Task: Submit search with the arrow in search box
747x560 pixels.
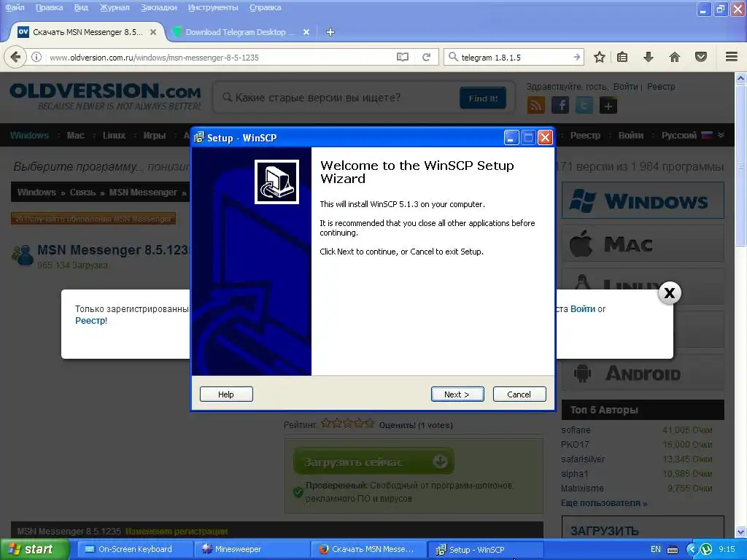Action: click(577, 57)
